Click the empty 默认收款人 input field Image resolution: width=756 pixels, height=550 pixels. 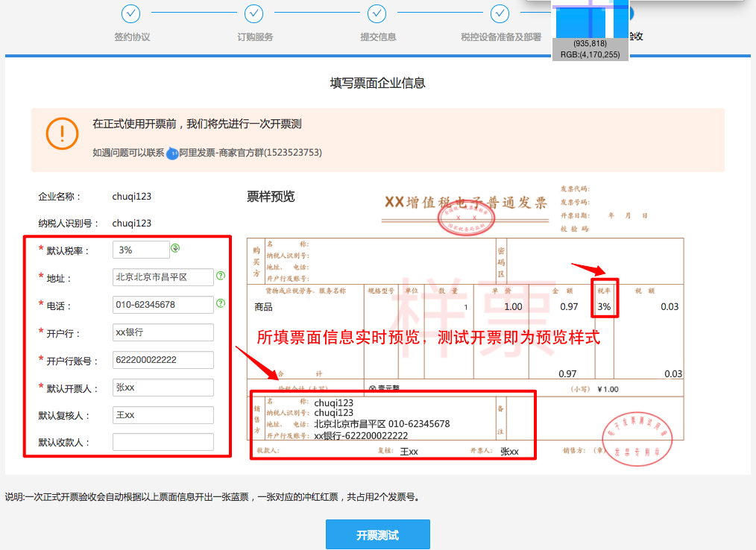point(163,442)
